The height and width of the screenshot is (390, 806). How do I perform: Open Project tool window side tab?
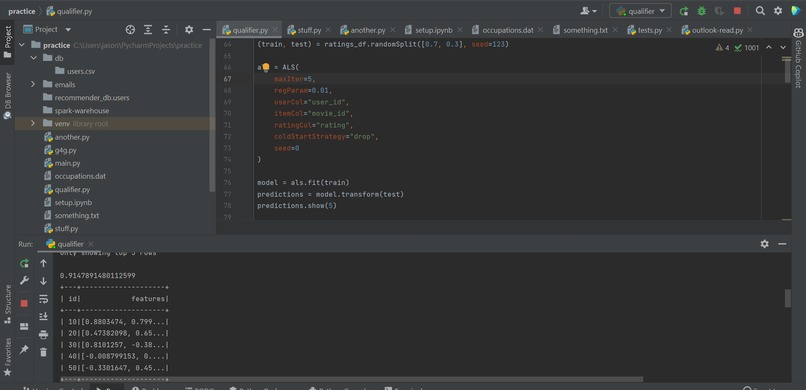coord(7,42)
